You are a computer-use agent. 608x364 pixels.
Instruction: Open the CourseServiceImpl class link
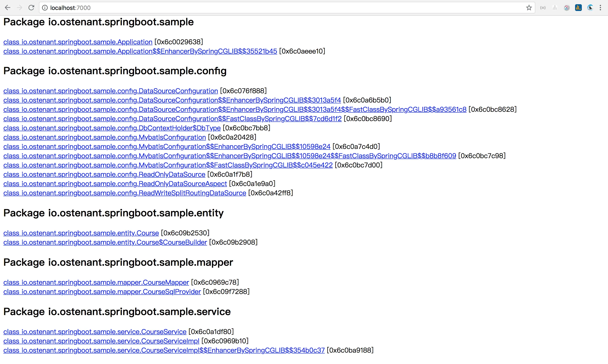(101, 341)
